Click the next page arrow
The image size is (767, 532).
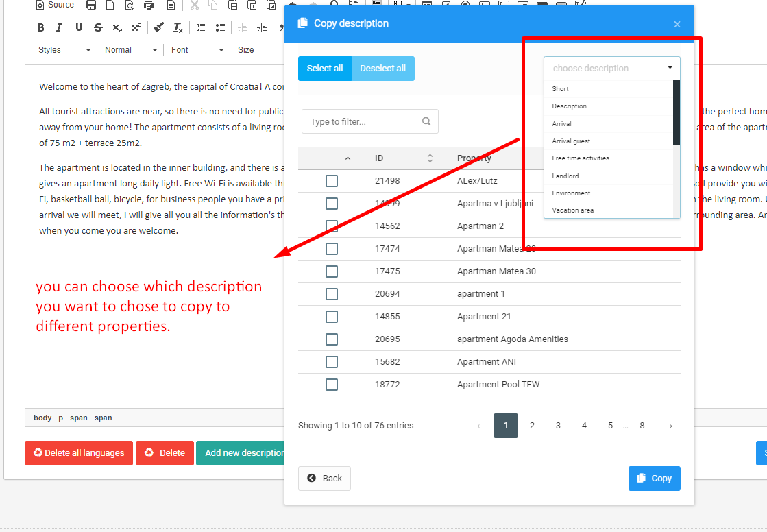tap(668, 426)
